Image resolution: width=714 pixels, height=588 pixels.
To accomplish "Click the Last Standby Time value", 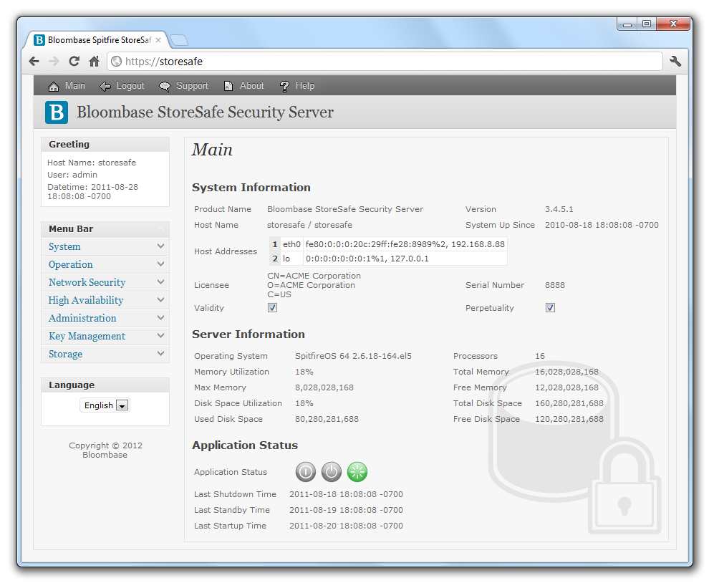I will tap(346, 510).
